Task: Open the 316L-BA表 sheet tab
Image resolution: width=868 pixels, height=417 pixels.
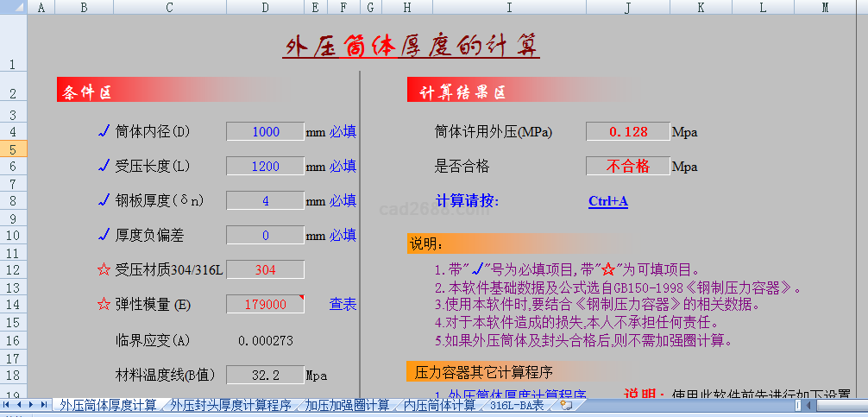Action: coord(518,405)
